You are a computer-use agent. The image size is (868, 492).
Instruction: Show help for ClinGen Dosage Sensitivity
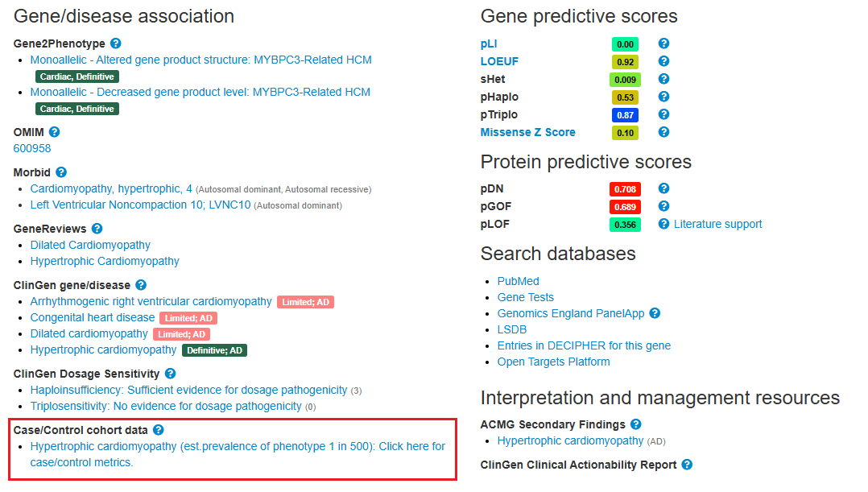[169, 374]
